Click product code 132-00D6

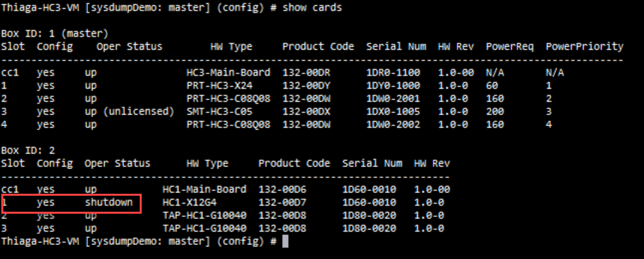283,190
